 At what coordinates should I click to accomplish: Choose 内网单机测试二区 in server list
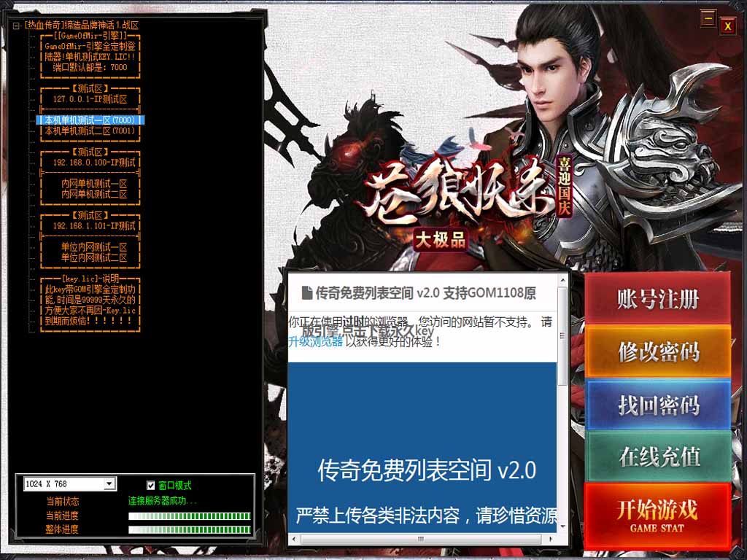pos(93,195)
